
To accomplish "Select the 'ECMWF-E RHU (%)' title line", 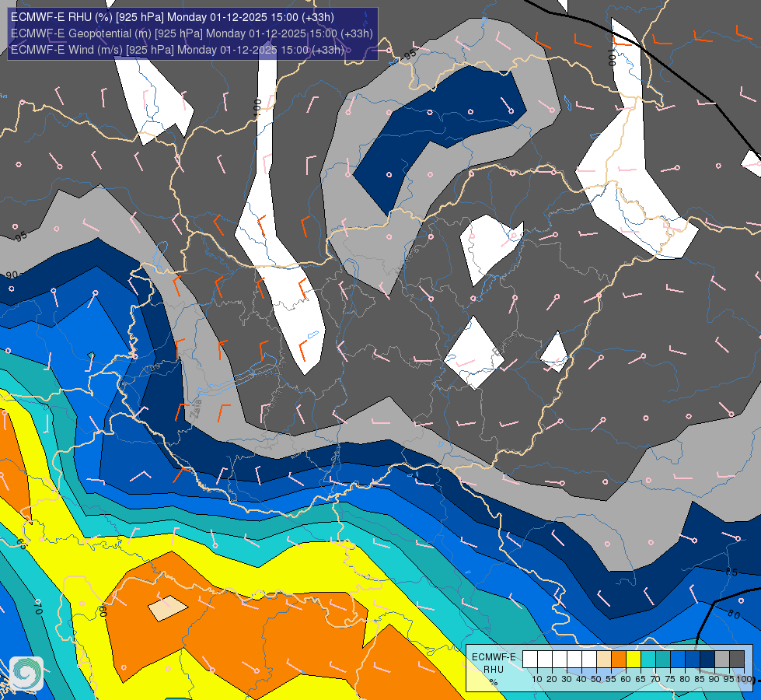I will click(173, 17).
